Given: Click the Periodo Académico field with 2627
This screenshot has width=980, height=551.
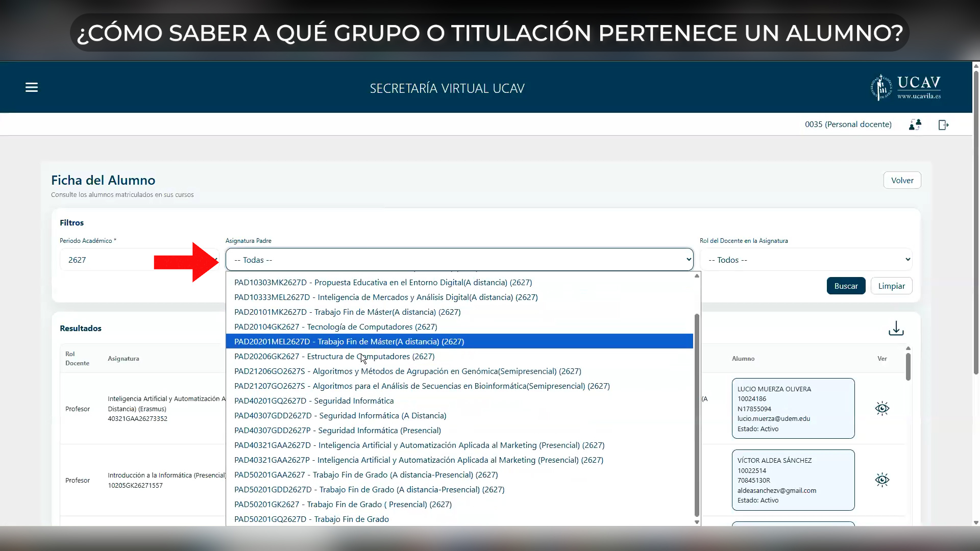Looking at the screenshot, I should click(x=139, y=260).
